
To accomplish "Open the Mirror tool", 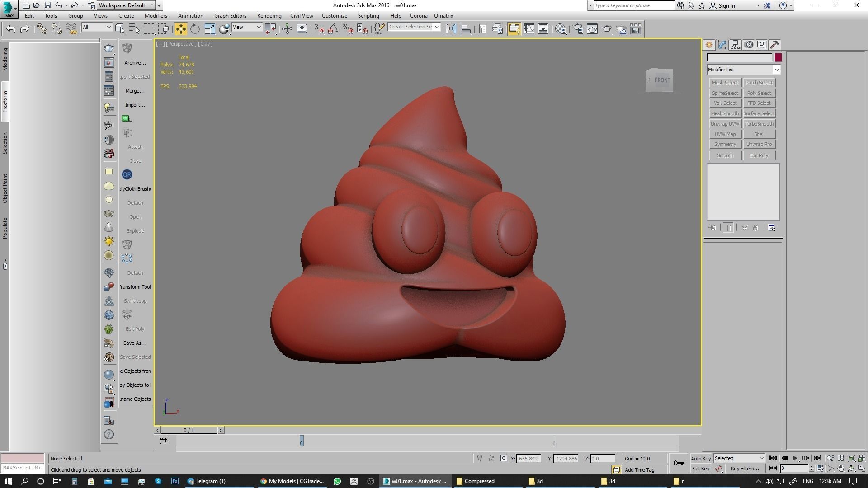I will tap(451, 29).
